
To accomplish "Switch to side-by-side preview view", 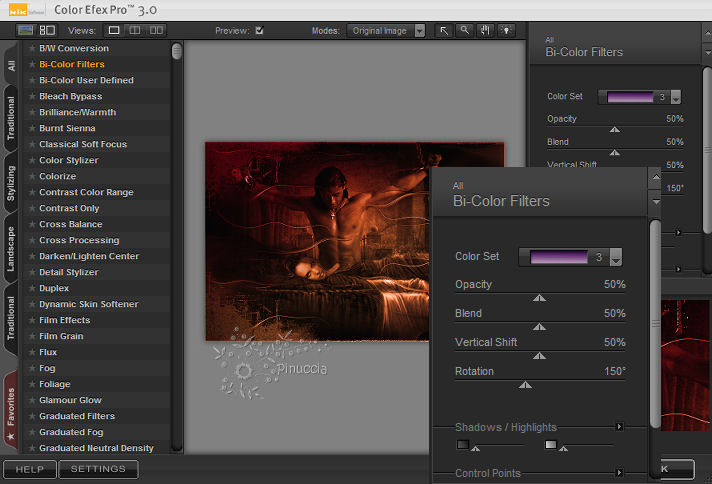I will coord(157,30).
